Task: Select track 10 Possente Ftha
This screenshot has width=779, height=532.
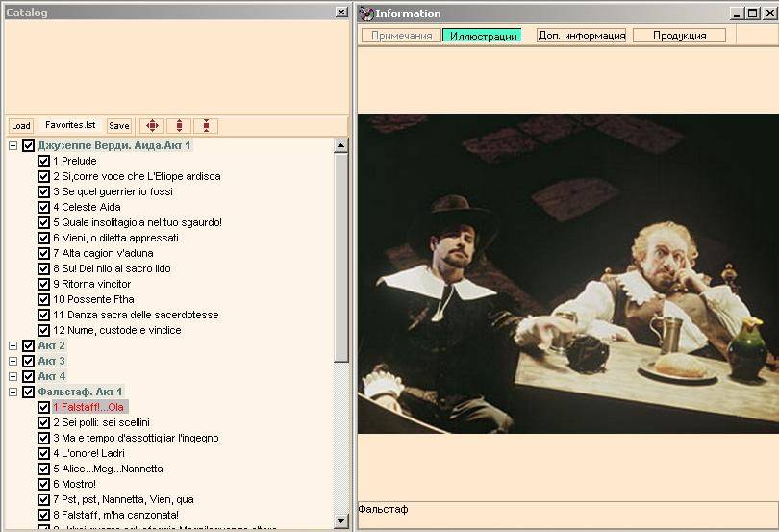Action: [x=93, y=299]
